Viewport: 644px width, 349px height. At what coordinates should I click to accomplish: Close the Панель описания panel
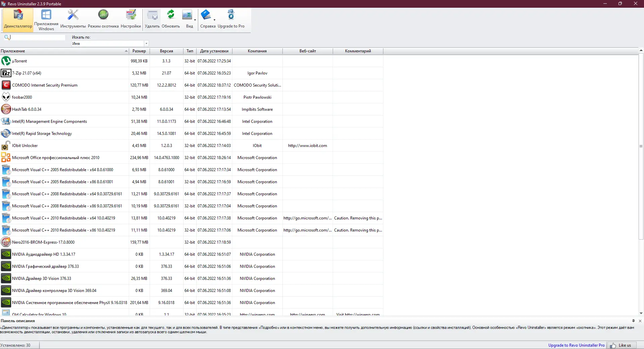(x=640, y=321)
